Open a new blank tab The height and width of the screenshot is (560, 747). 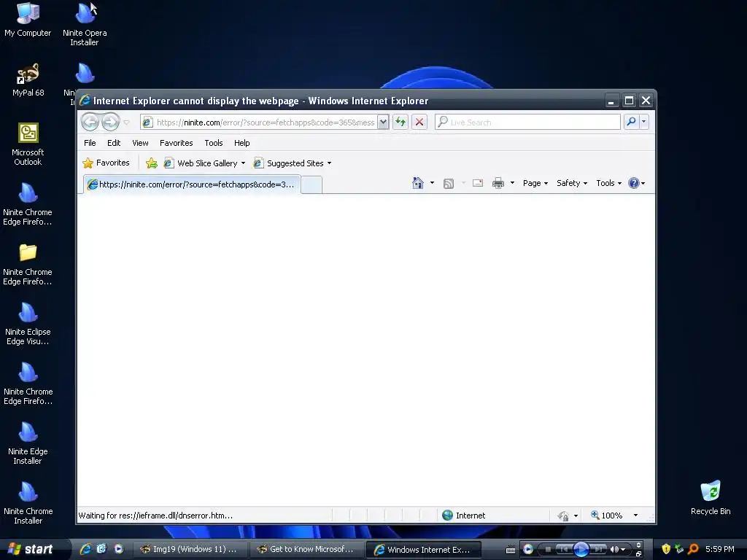(311, 184)
